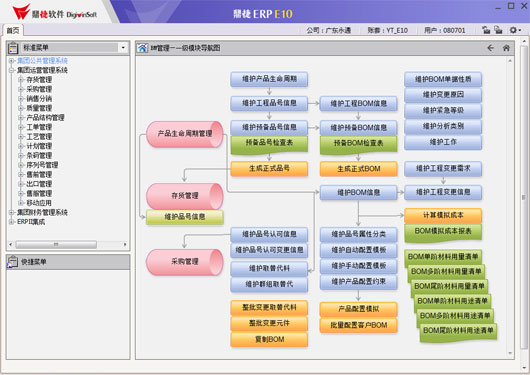530x375 pixels.
Task: Click the 快捷菜单 panel icon
Action: point(13,262)
